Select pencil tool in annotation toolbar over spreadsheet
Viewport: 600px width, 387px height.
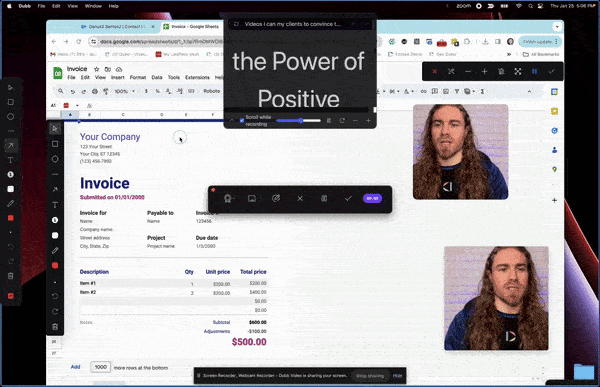coord(55,250)
